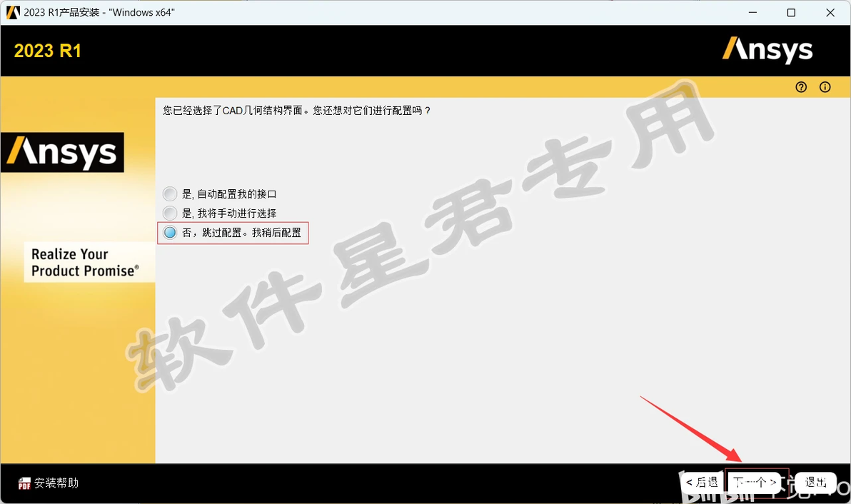The width and height of the screenshot is (851, 504).
Task: Select the 是, 自动配置我的接口 radio button
Action: pyautogui.click(x=170, y=193)
